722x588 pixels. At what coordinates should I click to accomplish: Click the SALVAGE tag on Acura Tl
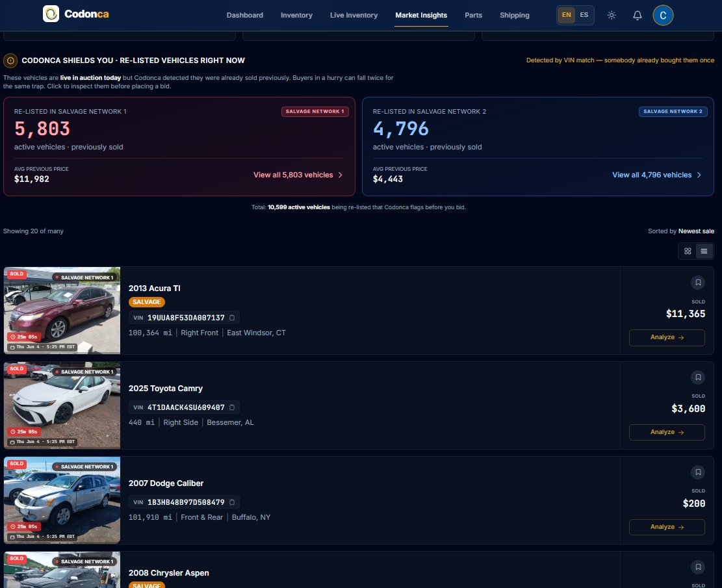[x=146, y=302]
